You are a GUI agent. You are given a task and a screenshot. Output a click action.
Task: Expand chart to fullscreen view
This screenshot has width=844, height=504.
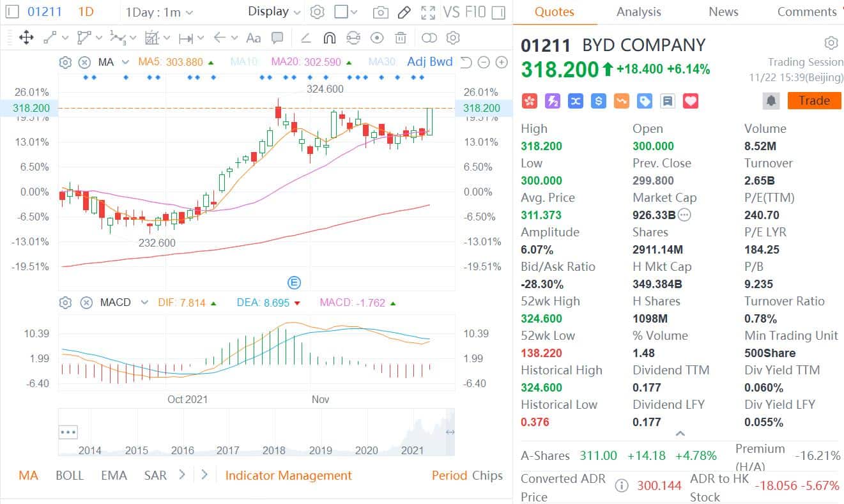tap(427, 11)
